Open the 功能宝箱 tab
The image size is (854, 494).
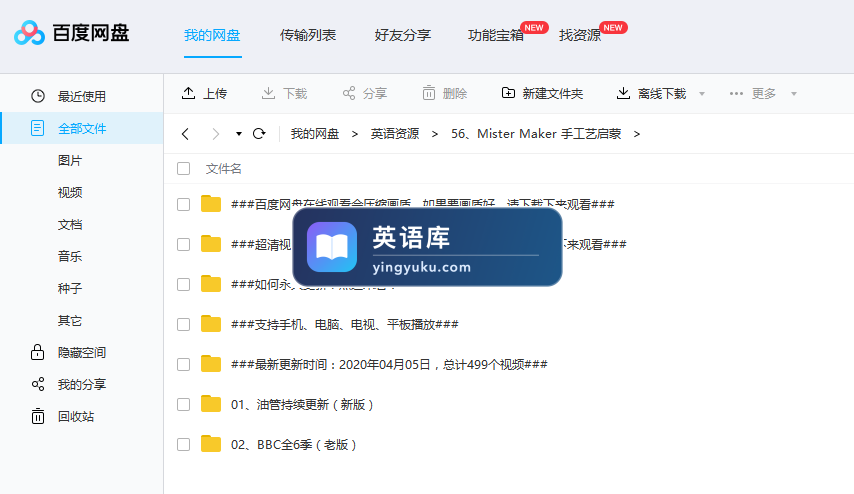(496, 35)
